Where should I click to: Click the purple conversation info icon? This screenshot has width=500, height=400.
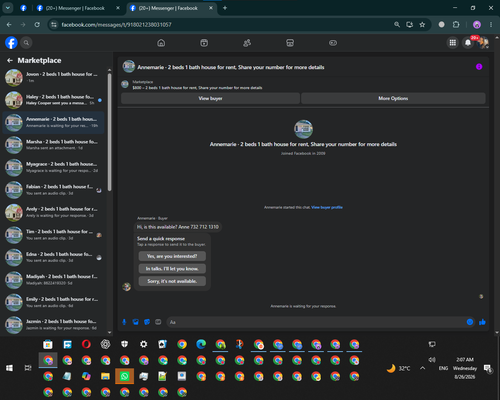pyautogui.click(x=479, y=67)
